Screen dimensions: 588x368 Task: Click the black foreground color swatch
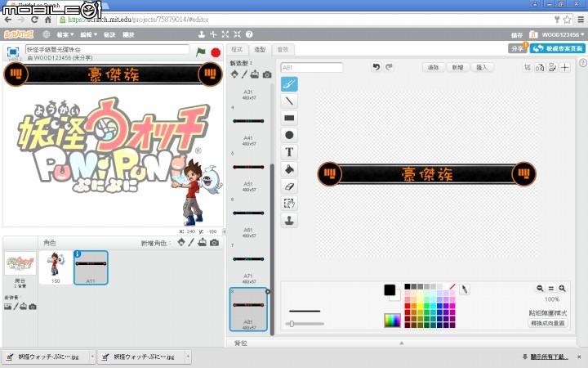click(390, 289)
